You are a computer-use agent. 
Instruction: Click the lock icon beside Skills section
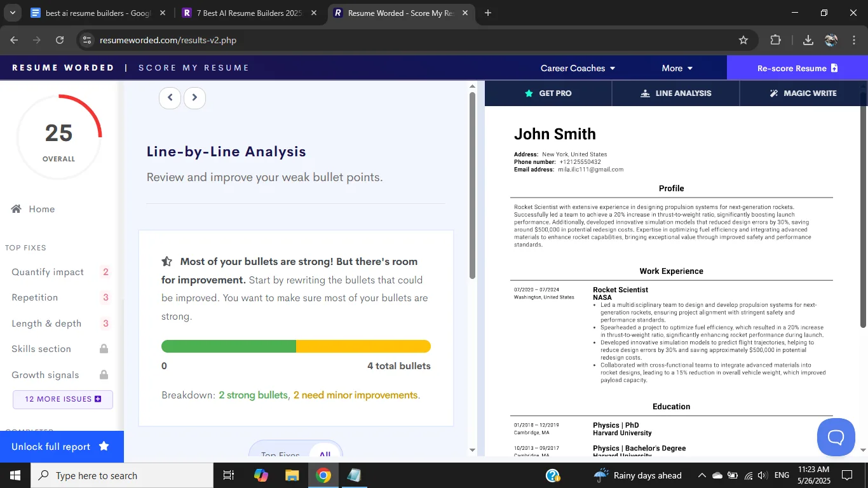(104, 349)
